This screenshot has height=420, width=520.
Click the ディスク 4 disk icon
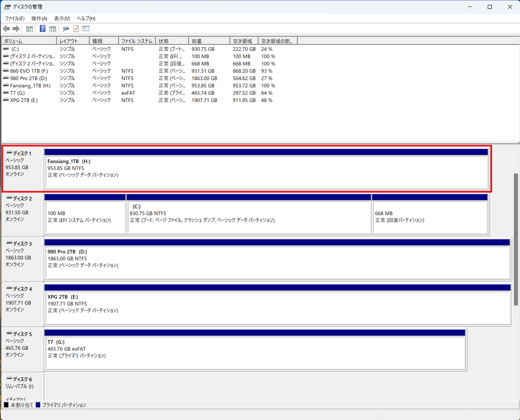[9, 288]
